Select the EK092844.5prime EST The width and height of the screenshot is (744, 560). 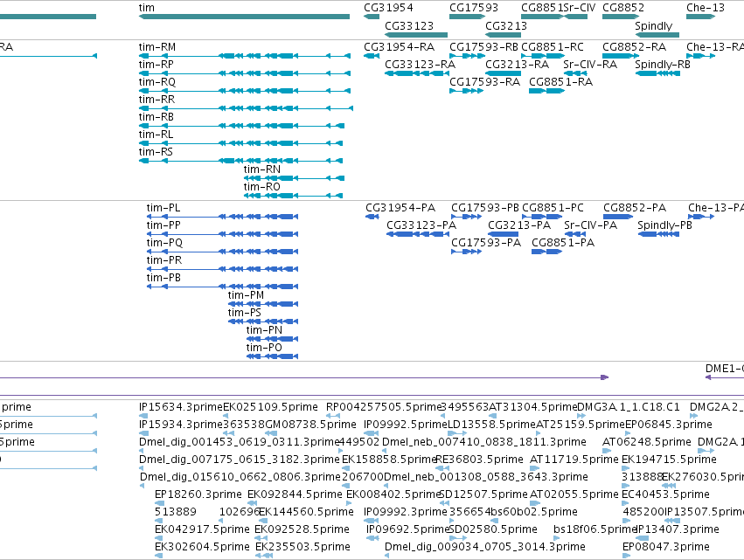pos(252,503)
